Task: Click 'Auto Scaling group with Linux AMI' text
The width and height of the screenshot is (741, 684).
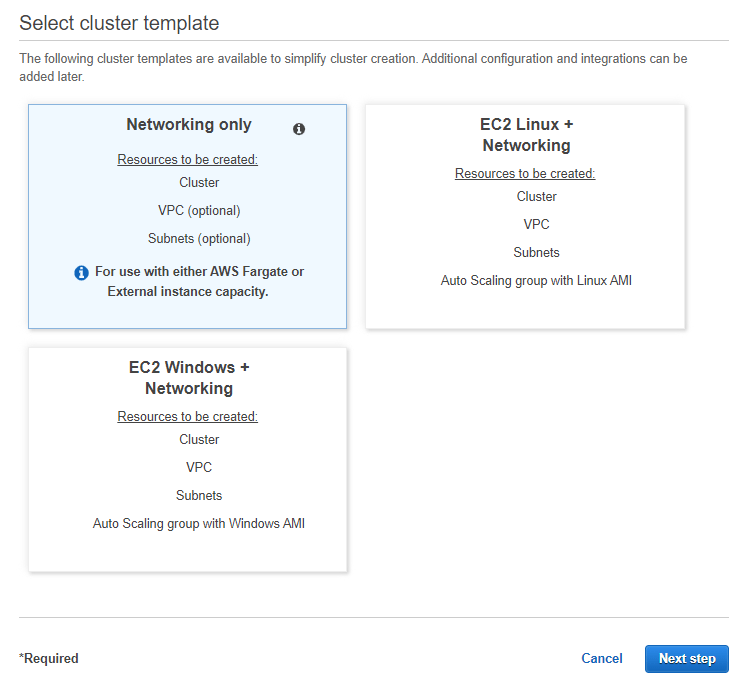Action: coord(536,281)
